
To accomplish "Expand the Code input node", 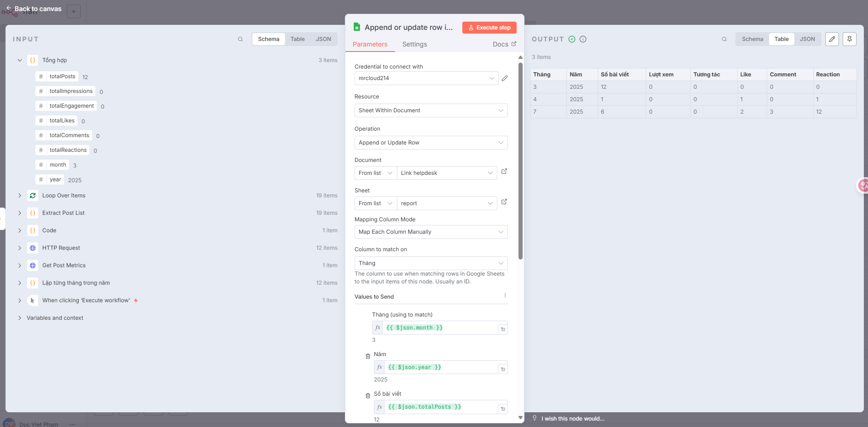I will pyautogui.click(x=20, y=231).
